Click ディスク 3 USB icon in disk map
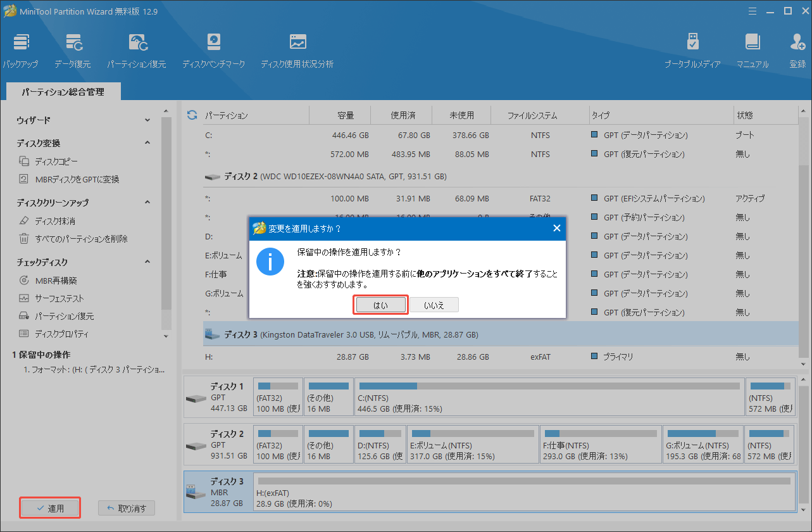 coord(196,491)
